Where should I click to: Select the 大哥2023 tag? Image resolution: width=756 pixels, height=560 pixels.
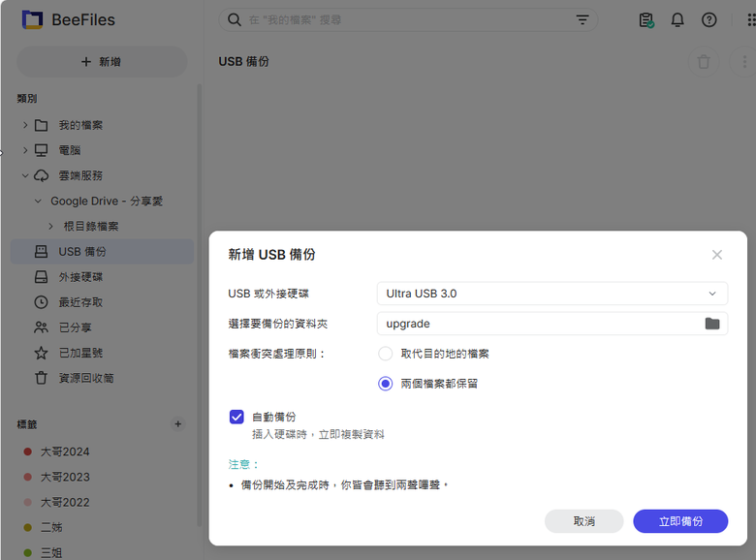point(65,477)
